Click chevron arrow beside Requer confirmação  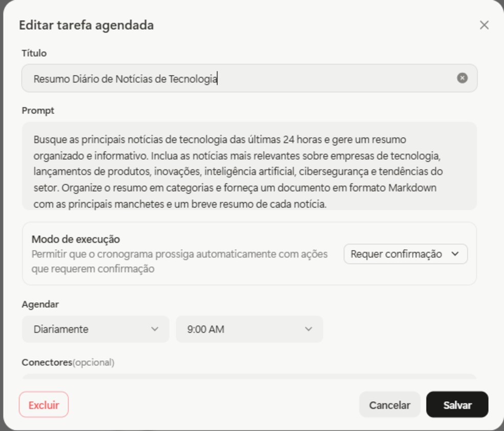click(455, 254)
